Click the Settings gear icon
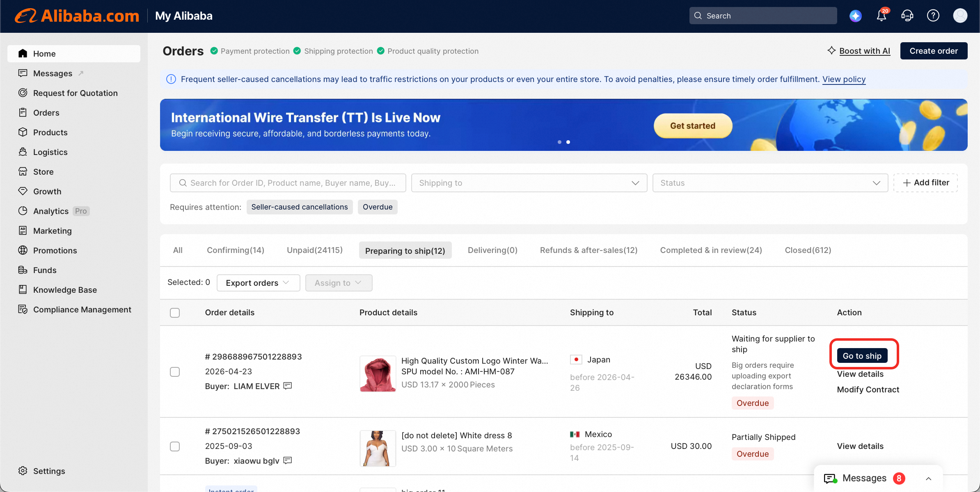980x492 pixels. pyautogui.click(x=23, y=471)
